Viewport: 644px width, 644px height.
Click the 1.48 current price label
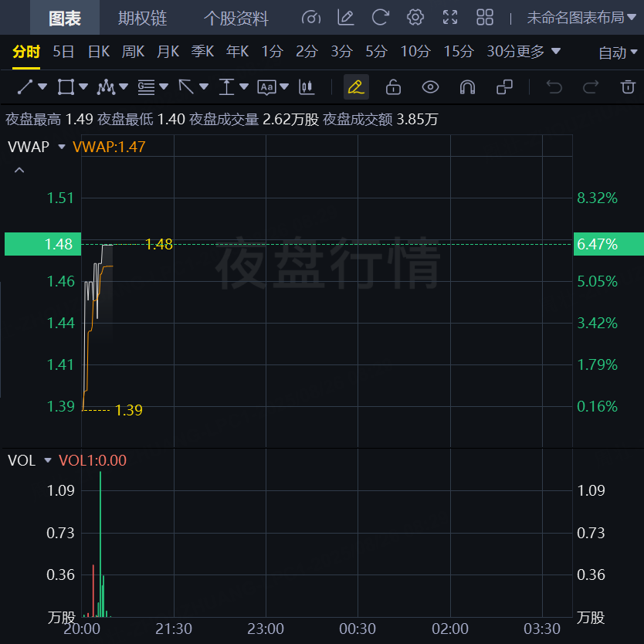coord(59,244)
